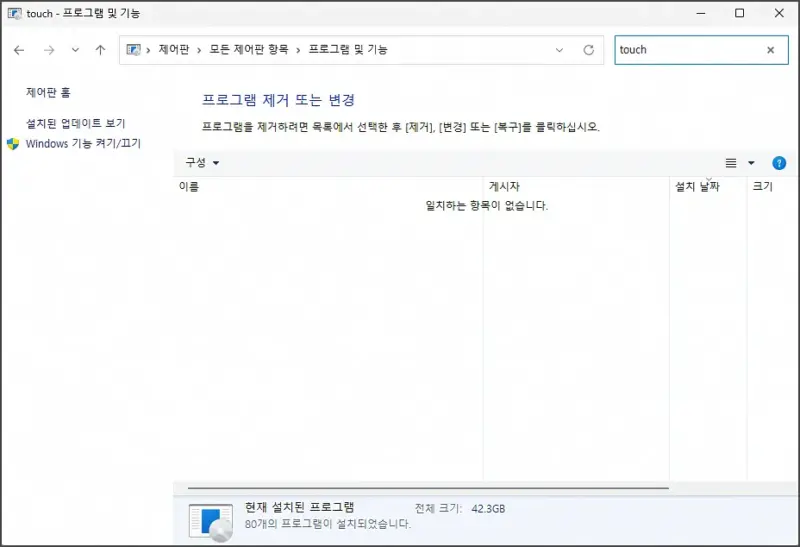This screenshot has height=547, width=800.
Task: Sort by the 게시자 column header
Action: tap(576, 186)
